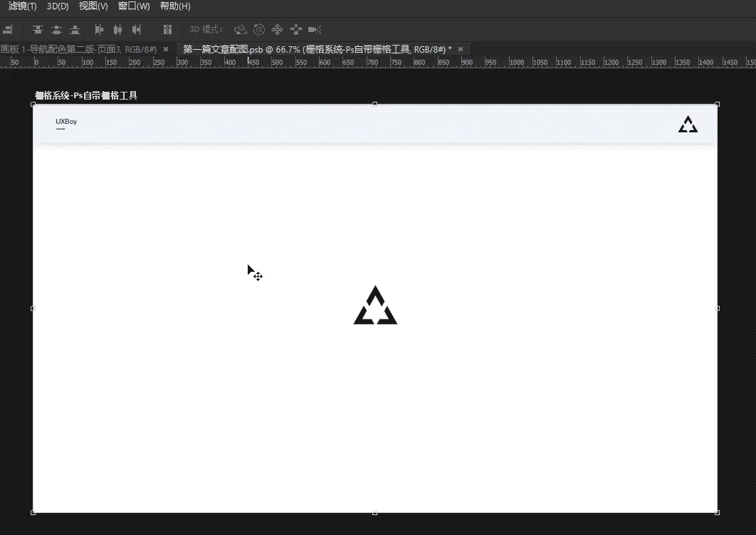The width and height of the screenshot is (756, 535).
Task: Select the 3D pan object icon
Action: pyautogui.click(x=277, y=30)
